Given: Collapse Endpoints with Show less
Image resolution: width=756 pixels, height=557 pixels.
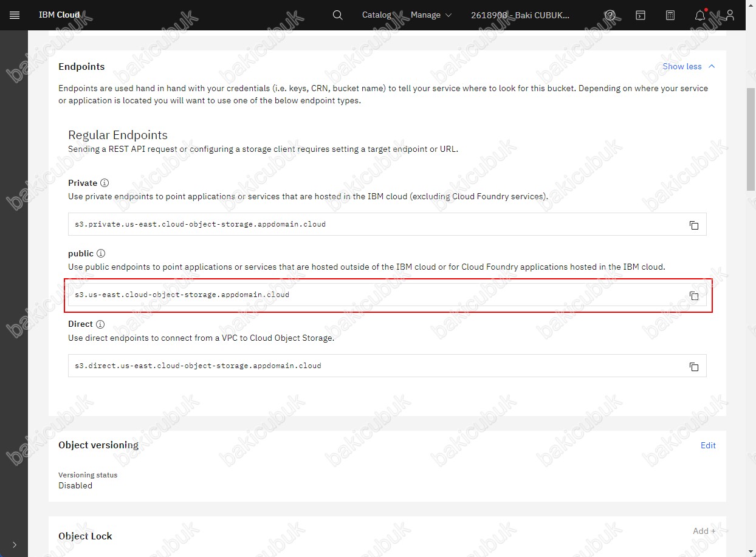Looking at the screenshot, I should (689, 66).
